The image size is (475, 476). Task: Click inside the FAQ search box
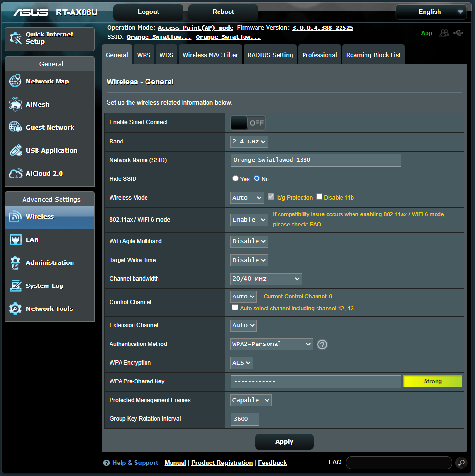(x=399, y=463)
